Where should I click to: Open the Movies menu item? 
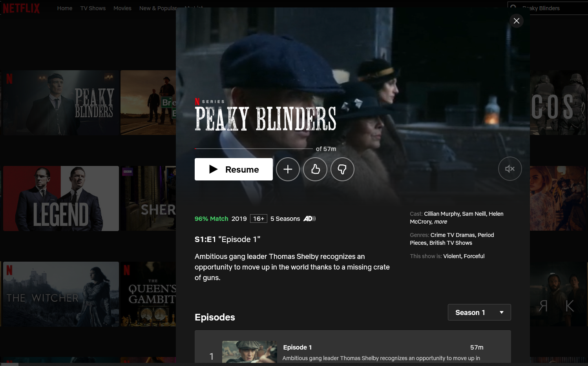tap(122, 8)
